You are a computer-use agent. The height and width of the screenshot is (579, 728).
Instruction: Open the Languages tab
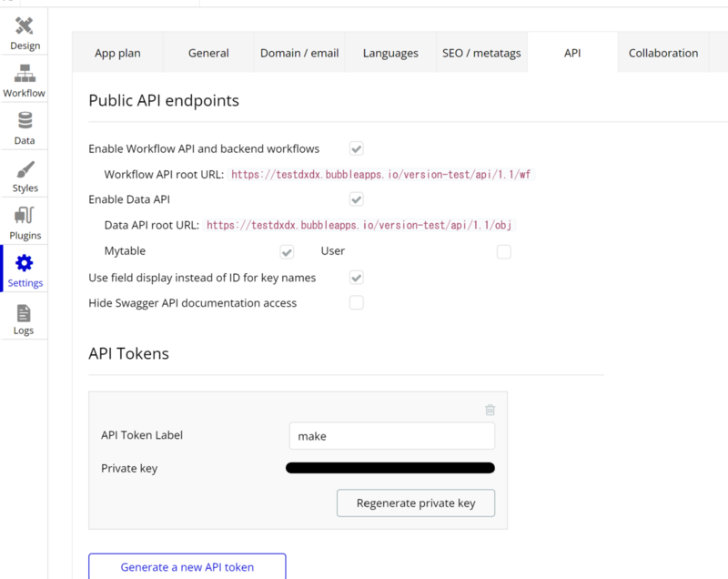(x=390, y=53)
